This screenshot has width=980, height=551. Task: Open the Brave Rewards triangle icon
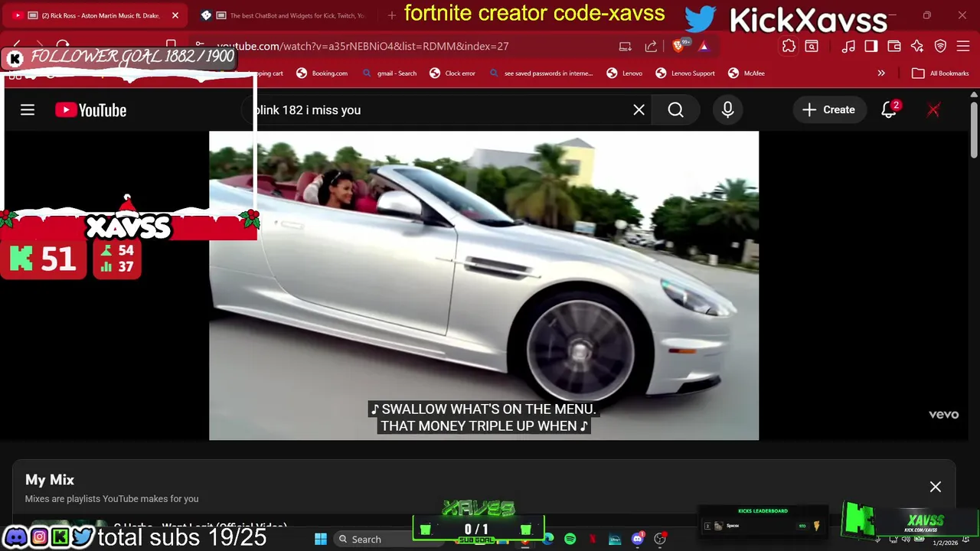click(x=704, y=46)
